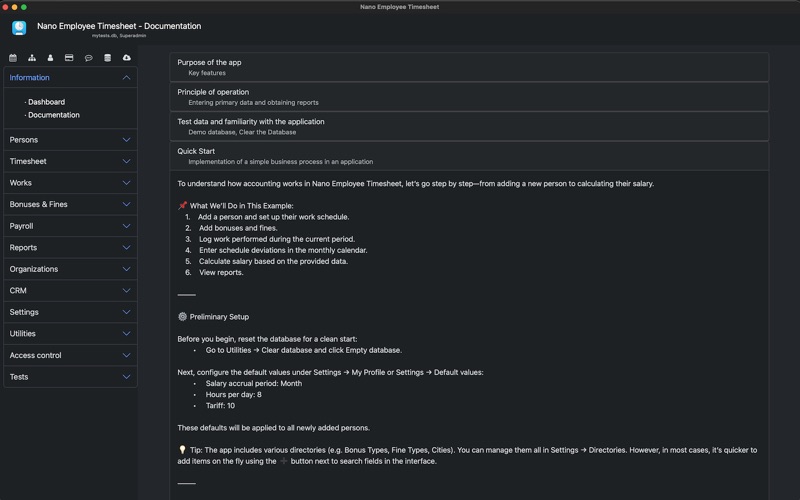Click the Tip paragraph about directories

coord(467,456)
